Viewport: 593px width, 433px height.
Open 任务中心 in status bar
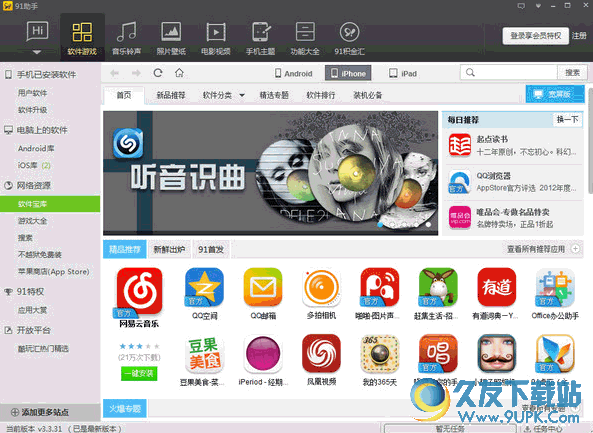545,429
